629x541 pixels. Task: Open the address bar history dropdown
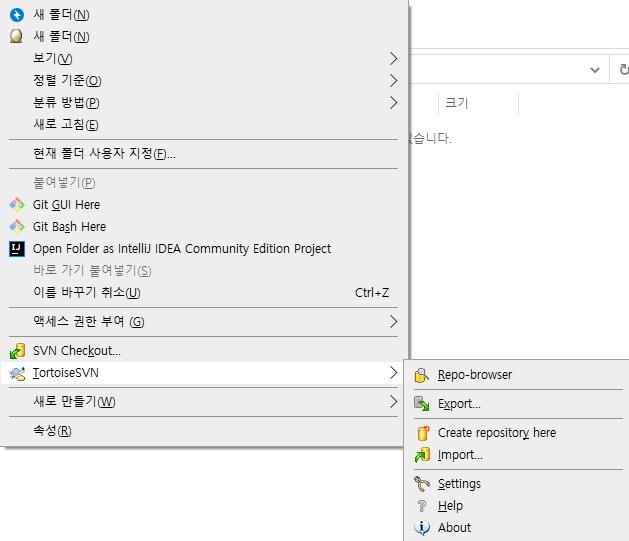tap(595, 70)
